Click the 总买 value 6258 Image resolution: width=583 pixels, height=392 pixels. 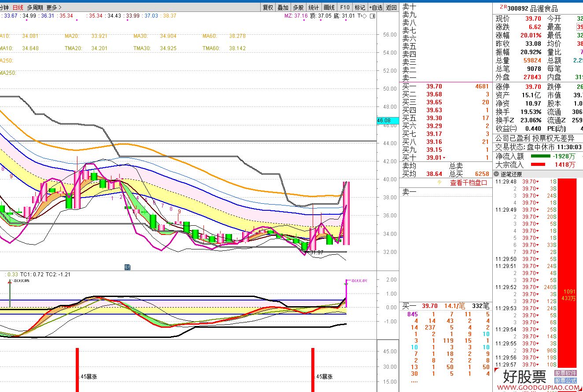[x=482, y=174]
